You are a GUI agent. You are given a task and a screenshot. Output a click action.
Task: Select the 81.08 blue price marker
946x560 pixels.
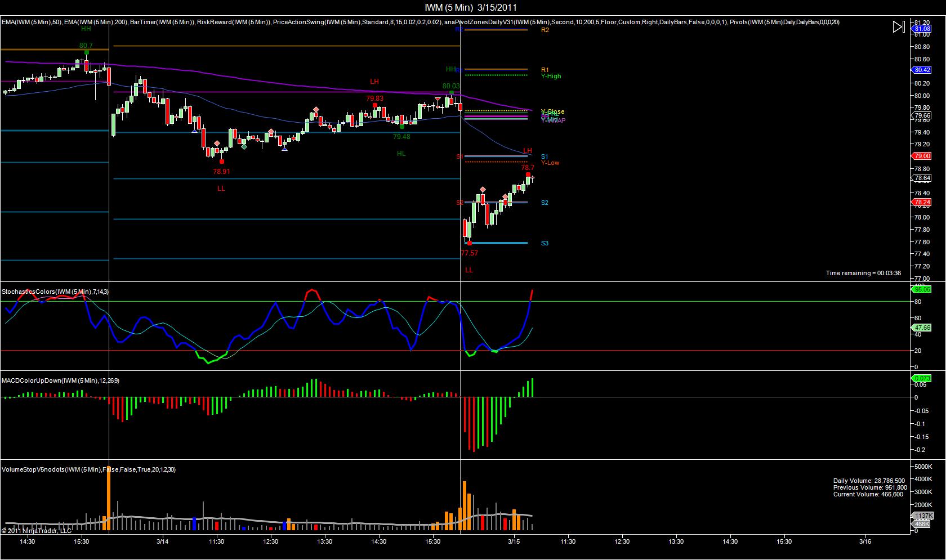coord(921,29)
